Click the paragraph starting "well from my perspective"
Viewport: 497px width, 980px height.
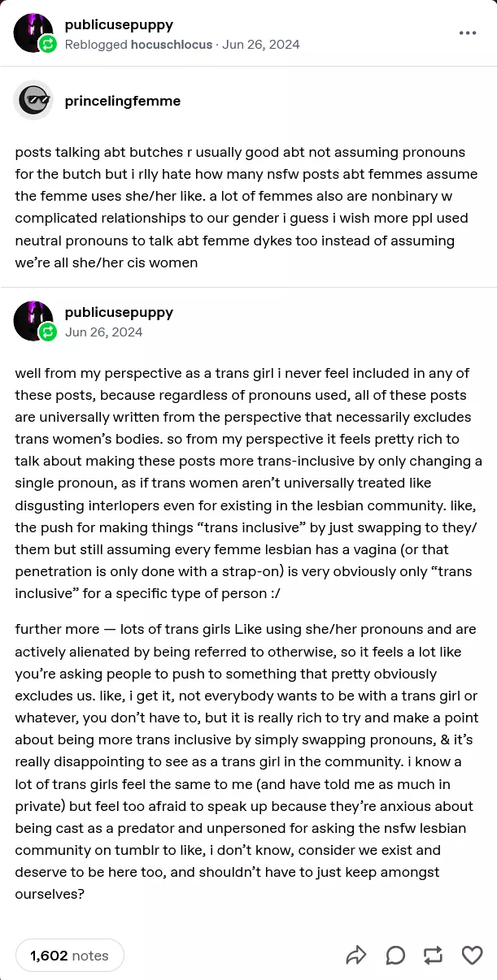click(x=246, y=483)
